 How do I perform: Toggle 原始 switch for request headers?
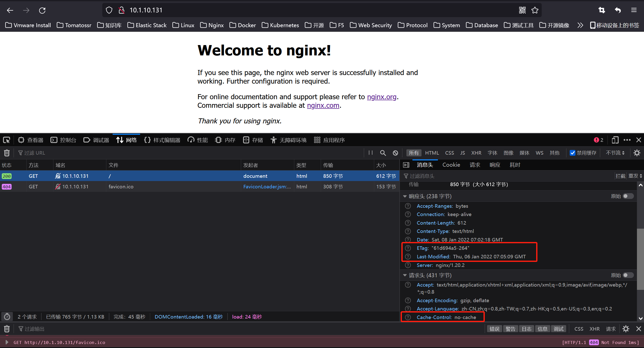[628, 275]
